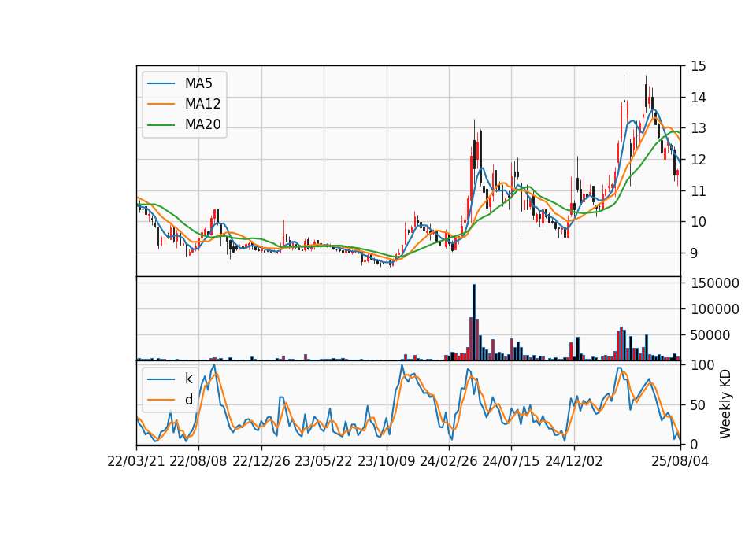The height and width of the screenshot is (543, 756).
Task: Click the price axis value 13
Action: coord(699,128)
